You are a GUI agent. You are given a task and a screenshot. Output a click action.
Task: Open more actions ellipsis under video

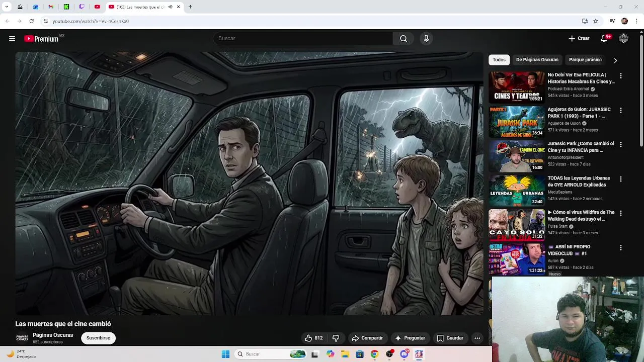(477, 338)
